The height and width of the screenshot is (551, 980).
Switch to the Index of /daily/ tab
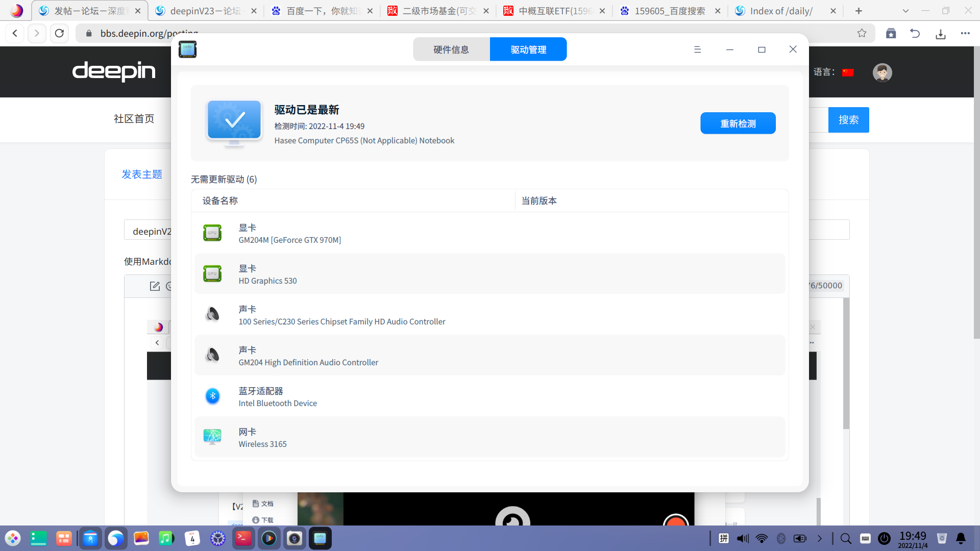781,11
